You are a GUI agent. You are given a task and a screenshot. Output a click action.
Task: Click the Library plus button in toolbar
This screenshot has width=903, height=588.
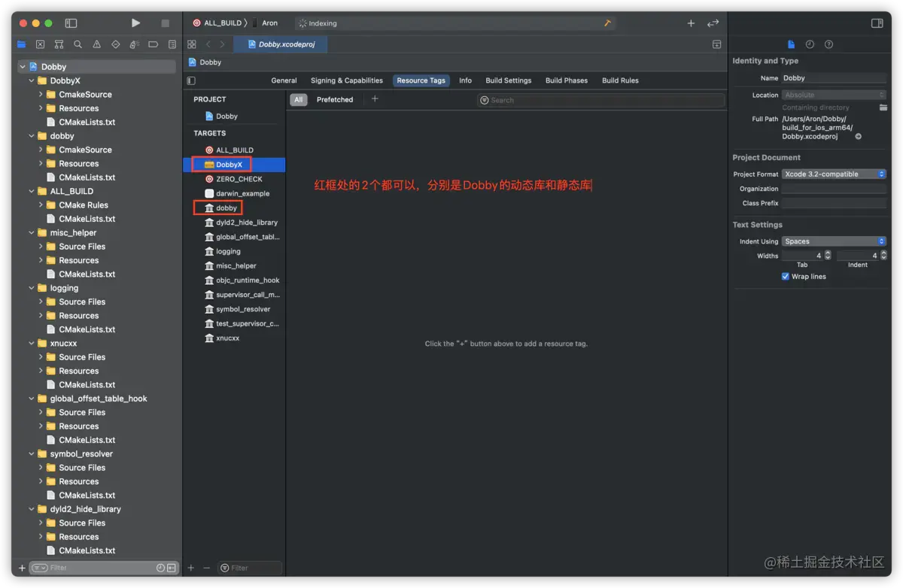[x=691, y=23]
